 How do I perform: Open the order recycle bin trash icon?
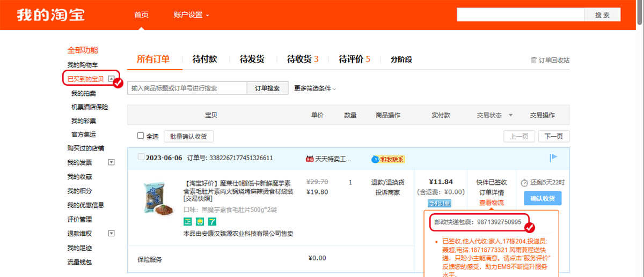(x=533, y=60)
